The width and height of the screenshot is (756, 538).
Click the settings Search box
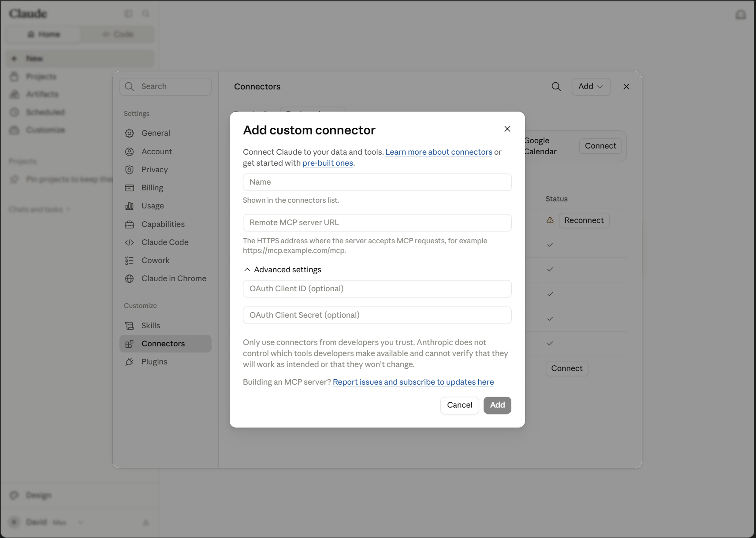point(165,86)
